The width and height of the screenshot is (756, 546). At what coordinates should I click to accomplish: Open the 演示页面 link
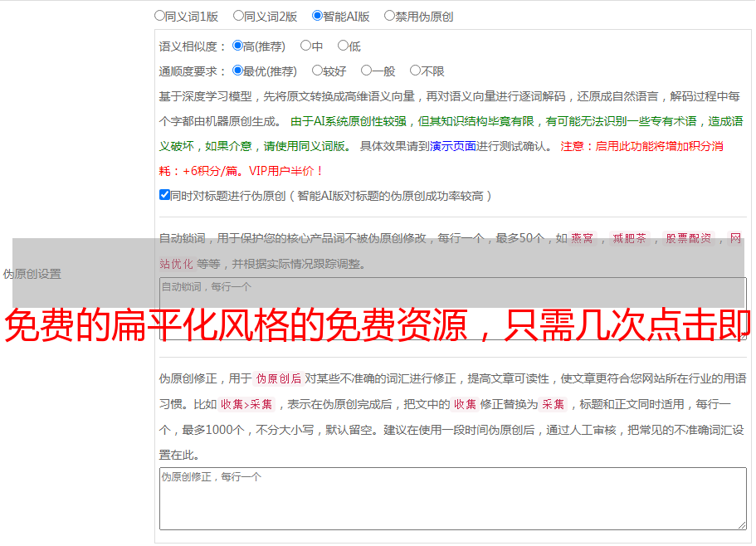pyautogui.click(x=452, y=146)
